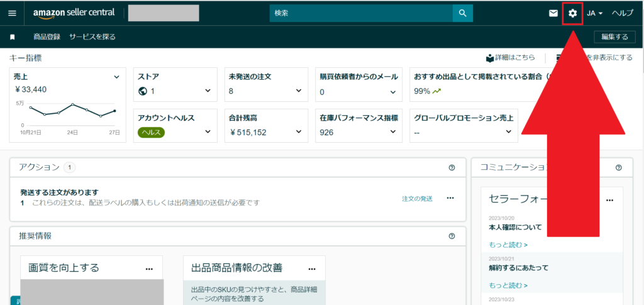Image resolution: width=644 pixels, height=305 pixels.
Task: Click もっと読む under 本人確認について
Action: [508, 245]
